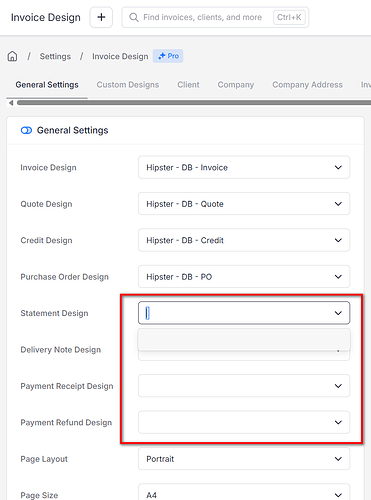Screen dimensions: 371x500
Task: Click the tab bar left scroll arrow
Action: [11, 103]
